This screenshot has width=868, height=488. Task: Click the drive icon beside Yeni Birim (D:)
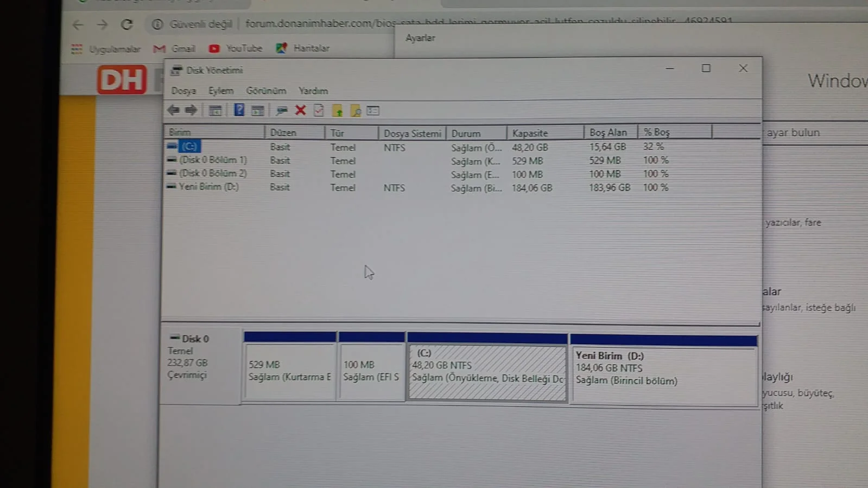click(x=172, y=186)
